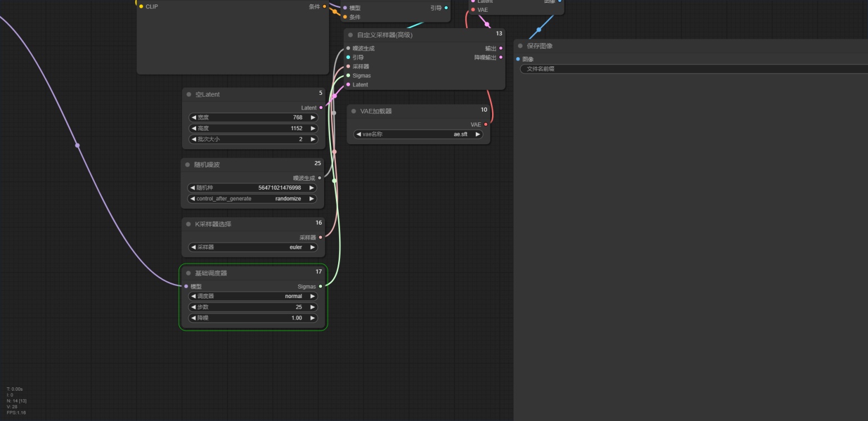Select previous option for control_after_generate
The height and width of the screenshot is (421, 868).
[x=193, y=199]
